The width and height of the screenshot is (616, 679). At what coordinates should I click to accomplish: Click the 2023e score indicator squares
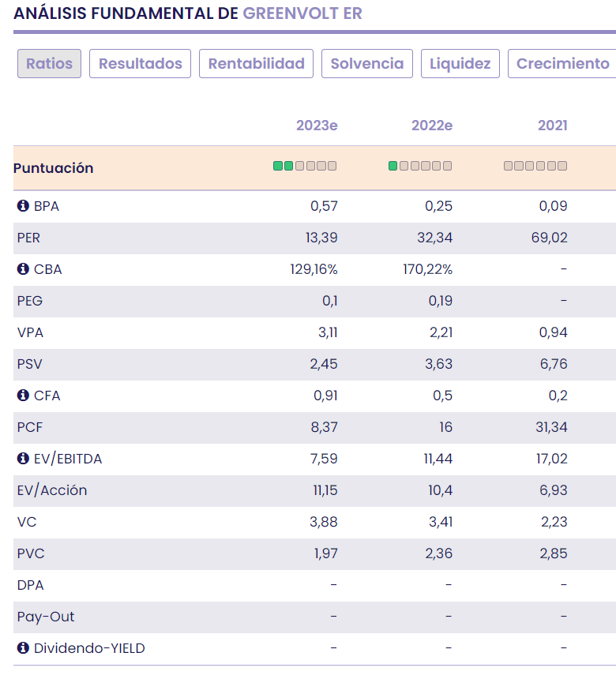pyautogui.click(x=305, y=166)
